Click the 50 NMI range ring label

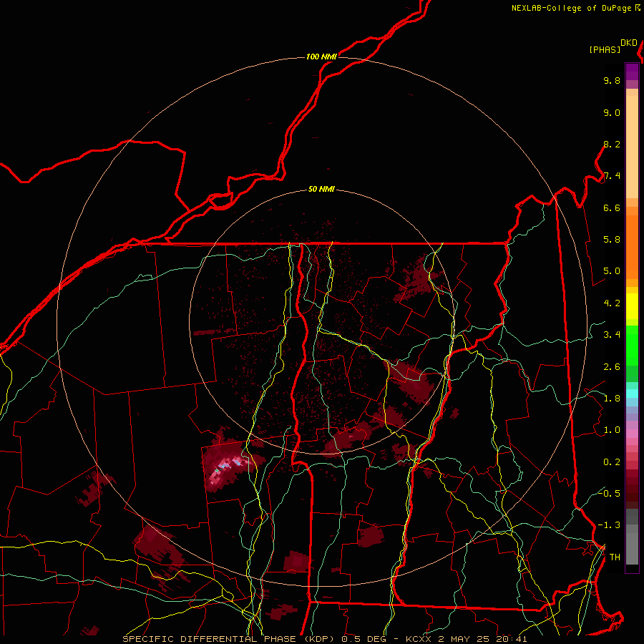pyautogui.click(x=321, y=190)
